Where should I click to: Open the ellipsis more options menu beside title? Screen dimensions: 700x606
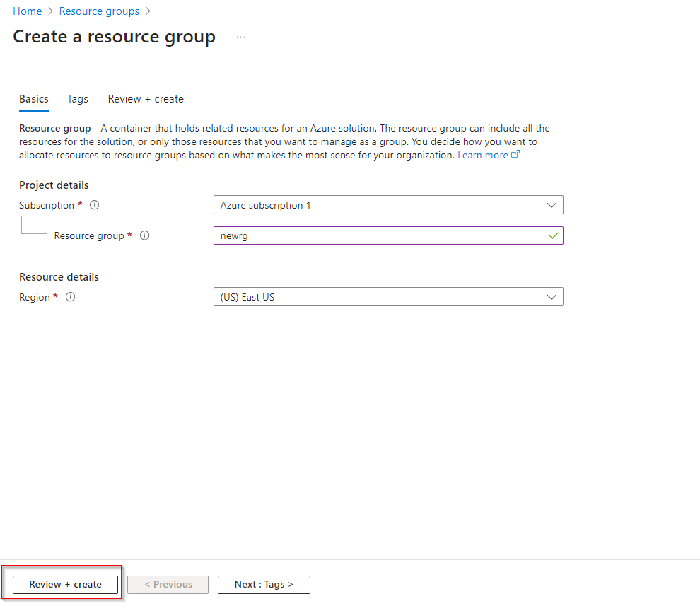tap(240, 37)
